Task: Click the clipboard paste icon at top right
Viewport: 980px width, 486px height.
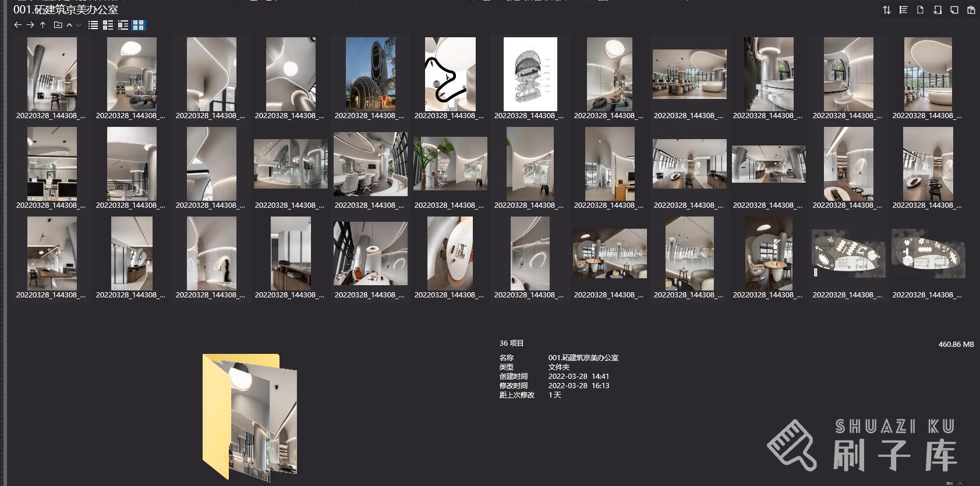Action: (971, 10)
